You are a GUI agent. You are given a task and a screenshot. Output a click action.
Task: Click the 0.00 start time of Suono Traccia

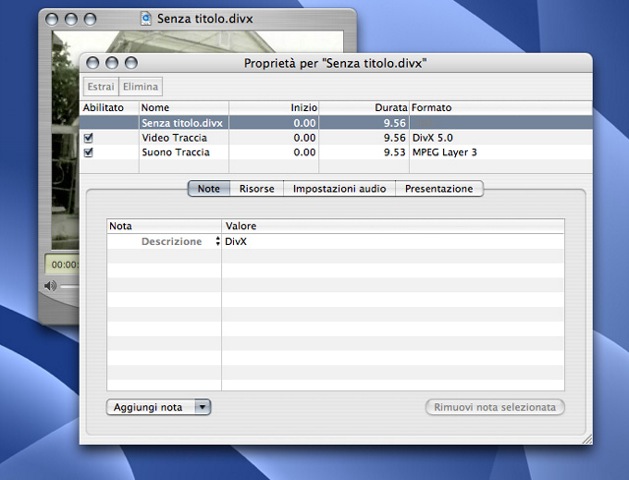[304, 152]
